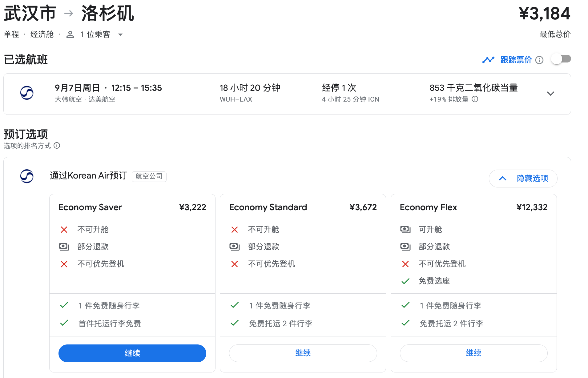The height and width of the screenshot is (378, 588).
Task: Click the price tracking info icon
Action: [539, 60]
